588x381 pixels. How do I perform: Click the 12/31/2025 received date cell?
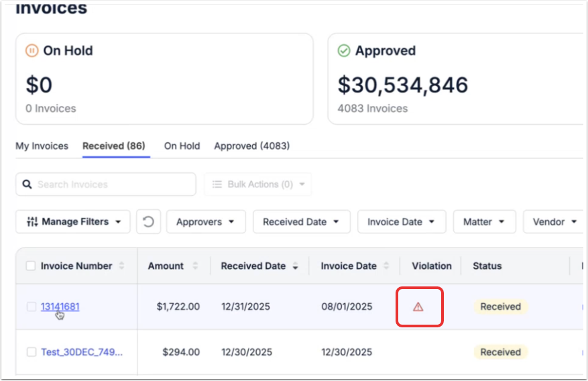click(x=245, y=307)
